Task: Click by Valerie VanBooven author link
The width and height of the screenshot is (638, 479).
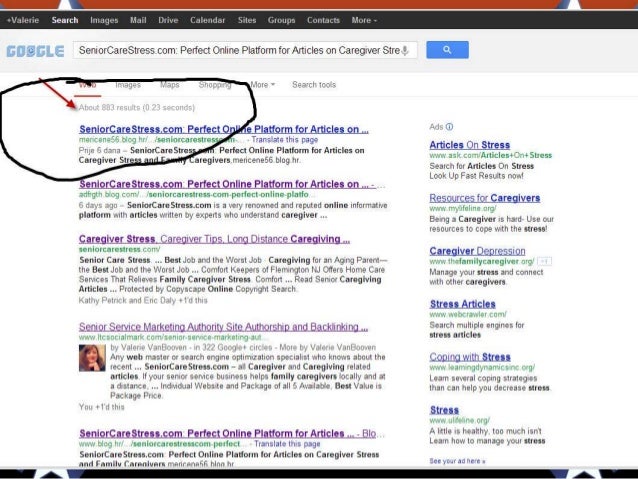Action: click(149, 347)
